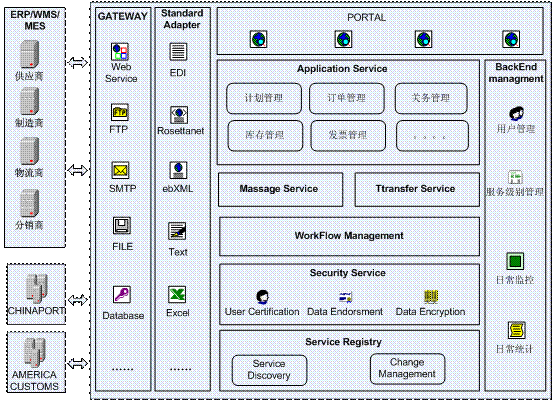Click the SMTP envelope icon

(x=120, y=170)
